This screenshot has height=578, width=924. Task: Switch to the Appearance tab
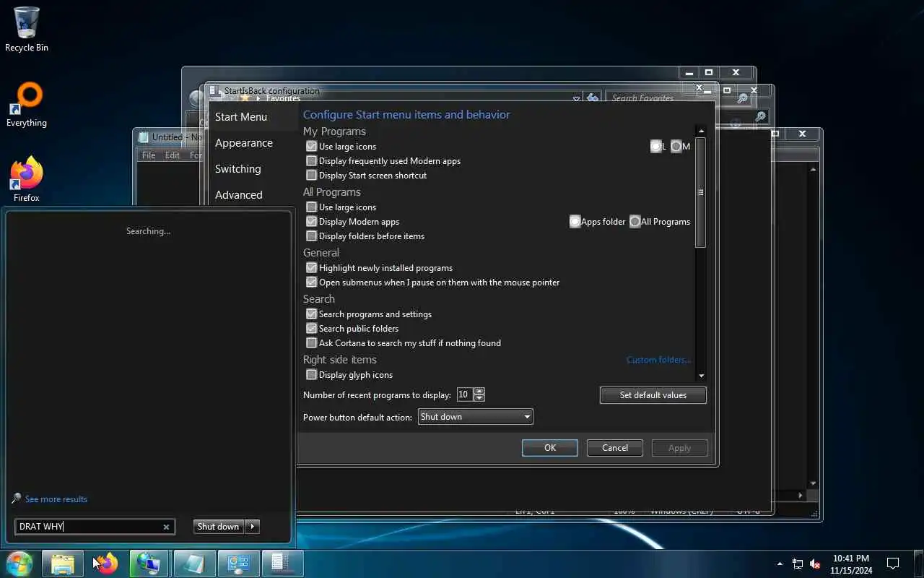pyautogui.click(x=244, y=143)
